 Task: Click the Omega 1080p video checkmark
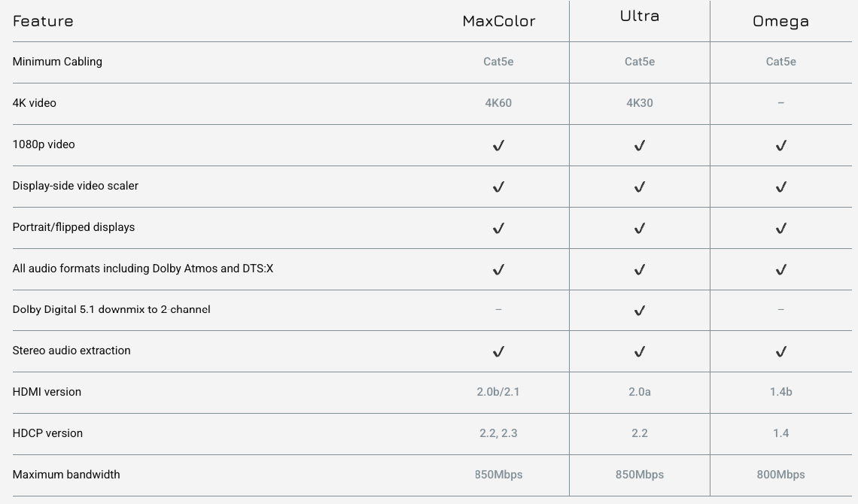coord(780,145)
